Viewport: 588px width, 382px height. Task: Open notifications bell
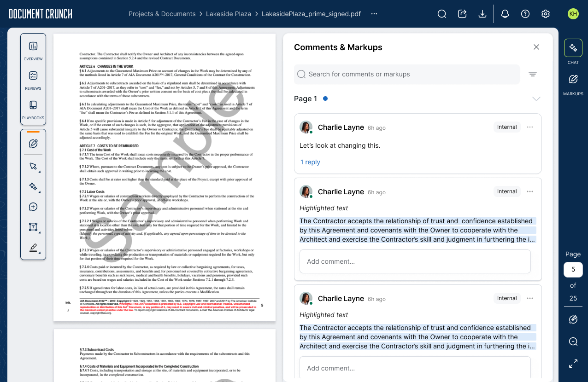point(505,14)
